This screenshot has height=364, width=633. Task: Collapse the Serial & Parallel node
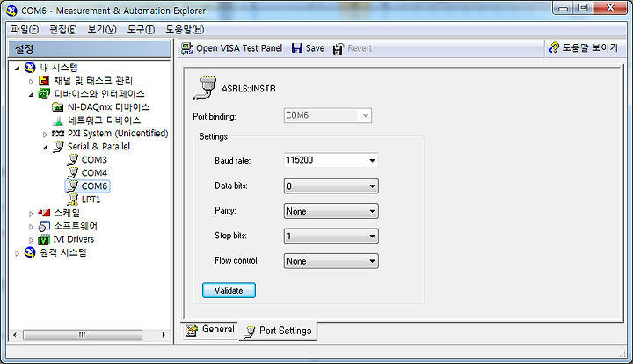[45, 148]
